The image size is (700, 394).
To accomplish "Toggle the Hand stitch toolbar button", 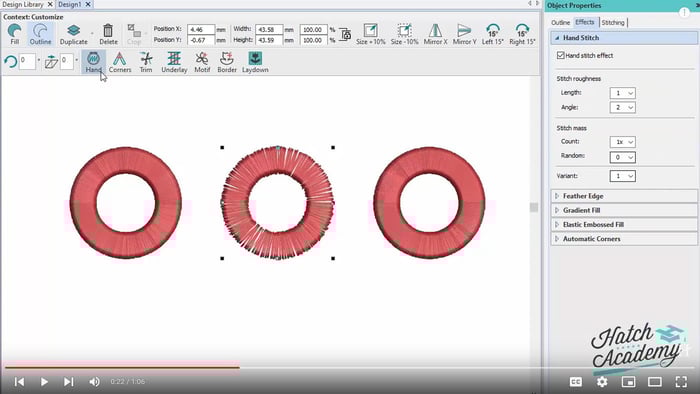I will click(x=93, y=62).
